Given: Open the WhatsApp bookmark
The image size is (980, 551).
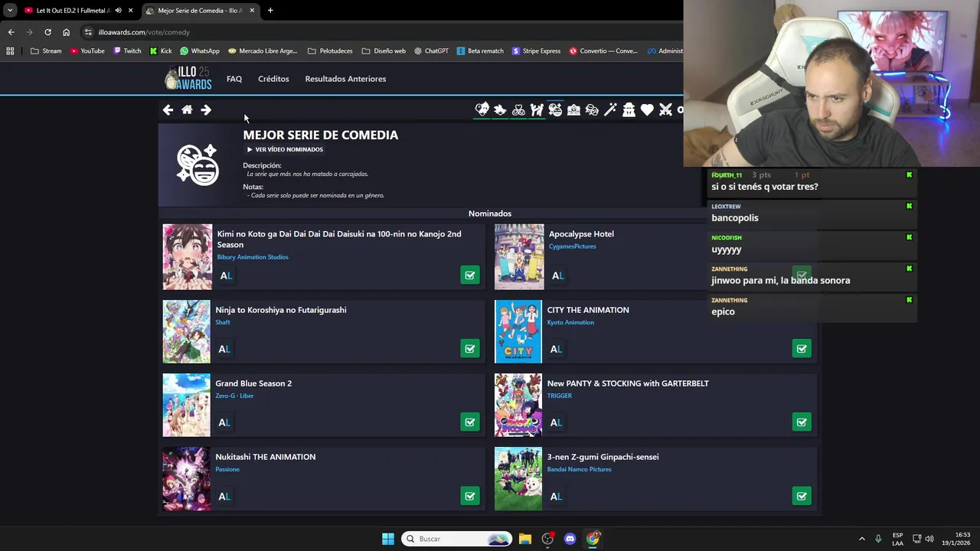Looking at the screenshot, I should click(199, 51).
